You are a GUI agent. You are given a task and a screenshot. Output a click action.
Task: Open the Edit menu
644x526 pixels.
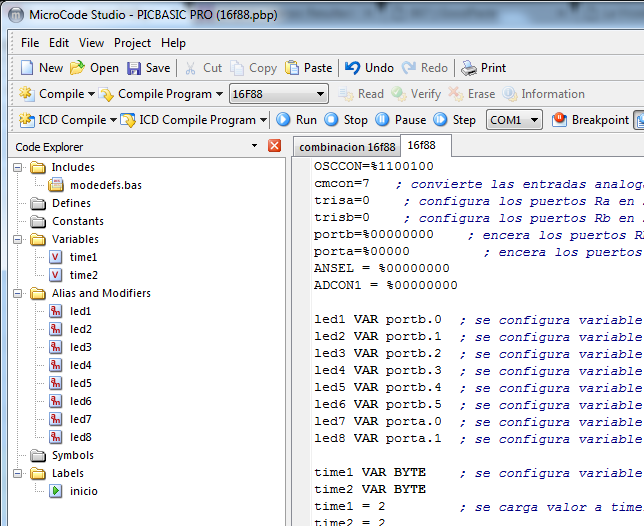pos(59,43)
